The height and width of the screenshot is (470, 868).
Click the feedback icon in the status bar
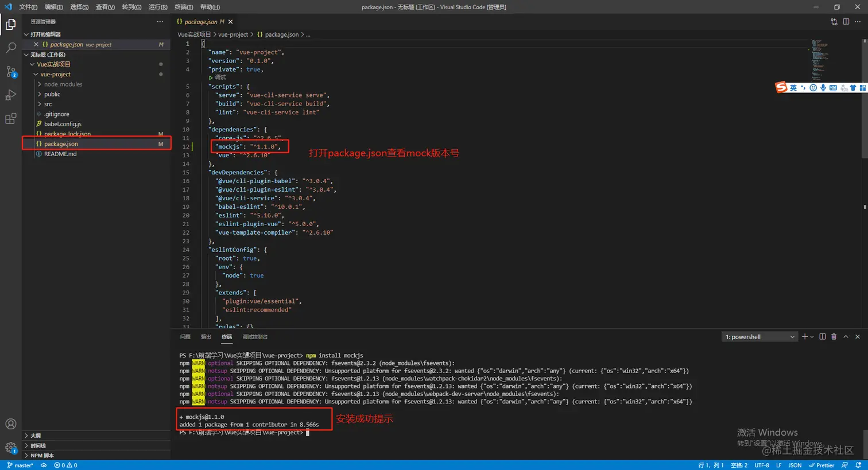pos(844,465)
